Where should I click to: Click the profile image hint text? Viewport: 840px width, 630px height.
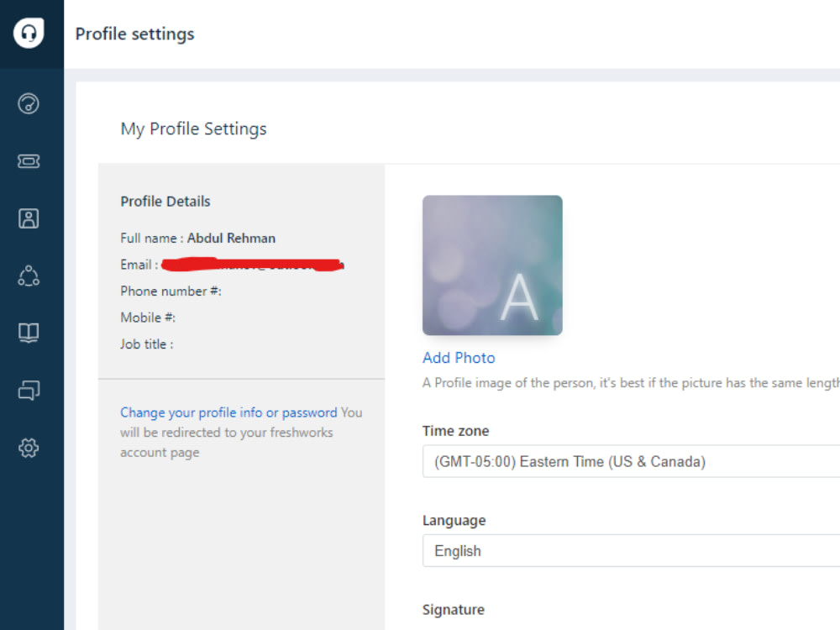tap(631, 383)
